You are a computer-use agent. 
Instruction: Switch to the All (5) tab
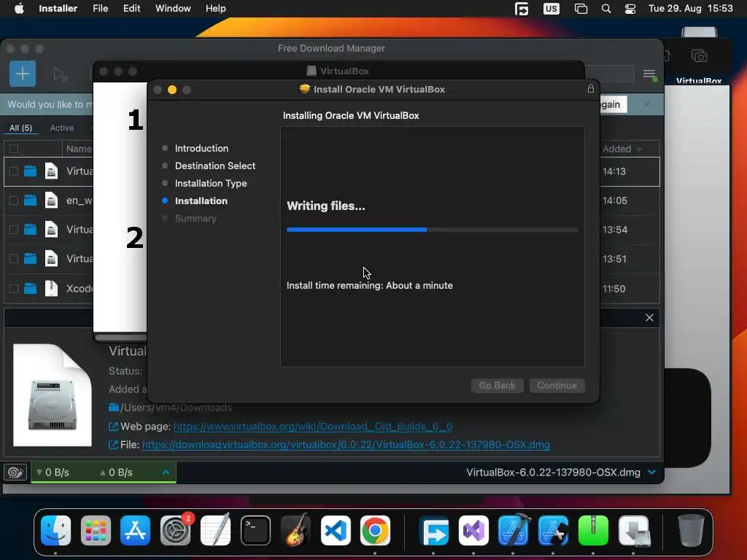click(x=21, y=128)
